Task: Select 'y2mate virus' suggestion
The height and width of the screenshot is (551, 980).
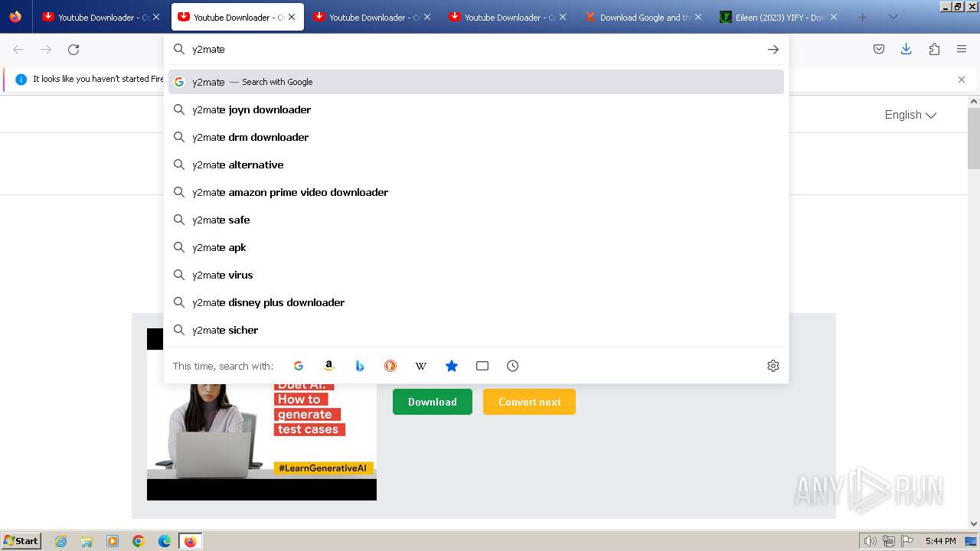Action: click(x=476, y=275)
